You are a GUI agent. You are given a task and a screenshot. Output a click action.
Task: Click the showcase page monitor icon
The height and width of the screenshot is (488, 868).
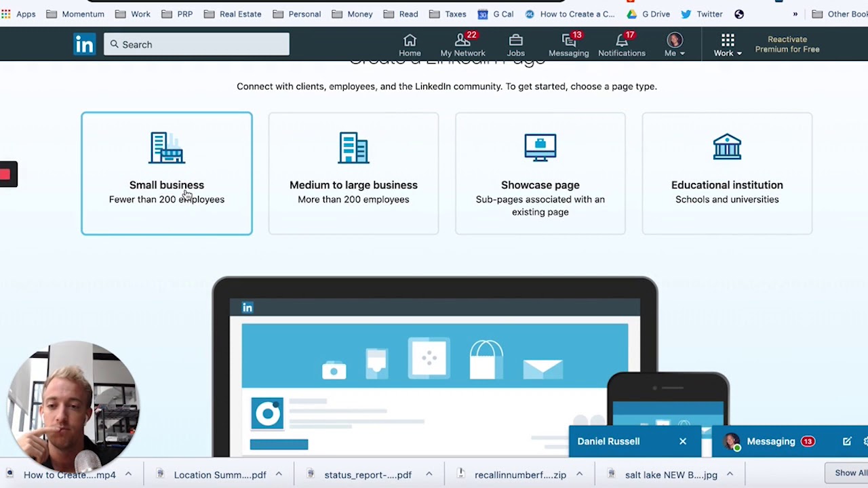coord(540,148)
